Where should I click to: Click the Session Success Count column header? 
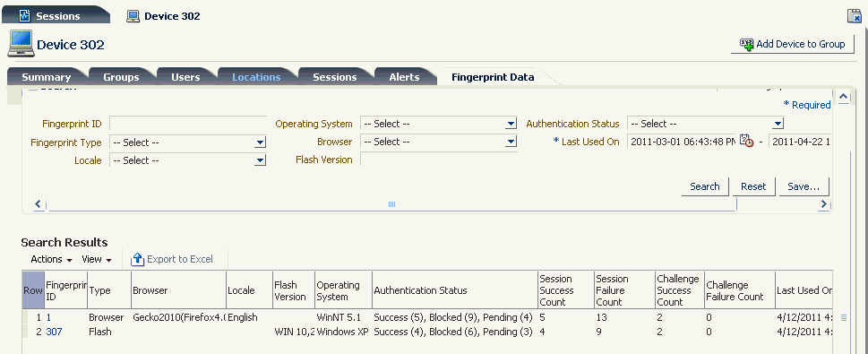click(565, 290)
